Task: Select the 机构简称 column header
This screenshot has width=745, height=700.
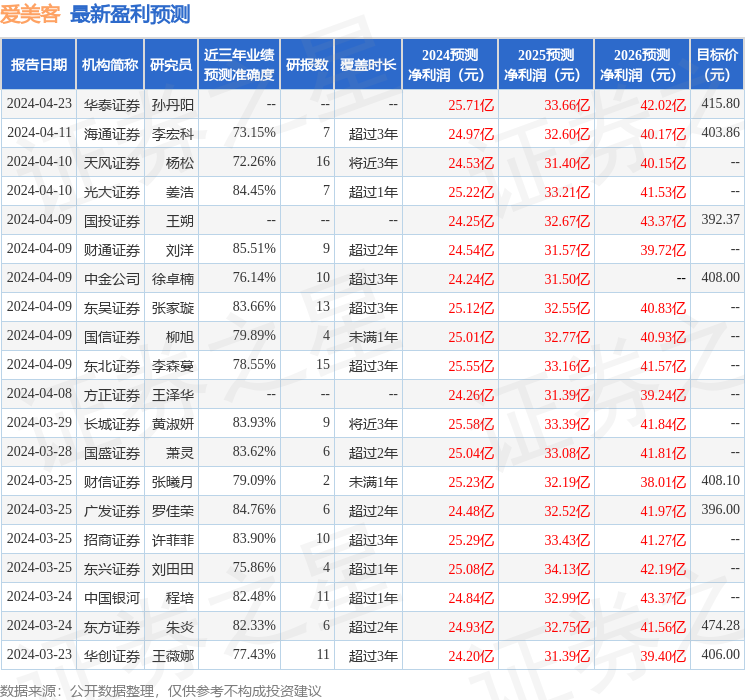Action: 110,65
